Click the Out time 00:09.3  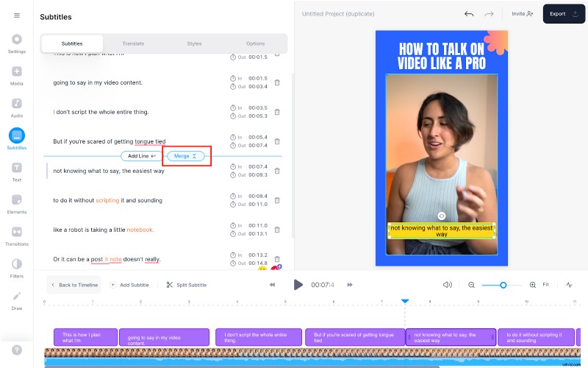[x=258, y=175]
